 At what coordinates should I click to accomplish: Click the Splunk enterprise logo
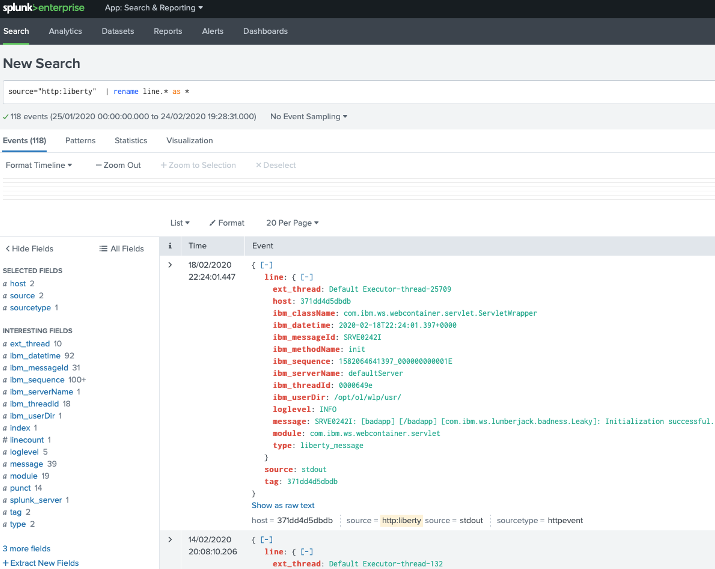tap(45, 8)
